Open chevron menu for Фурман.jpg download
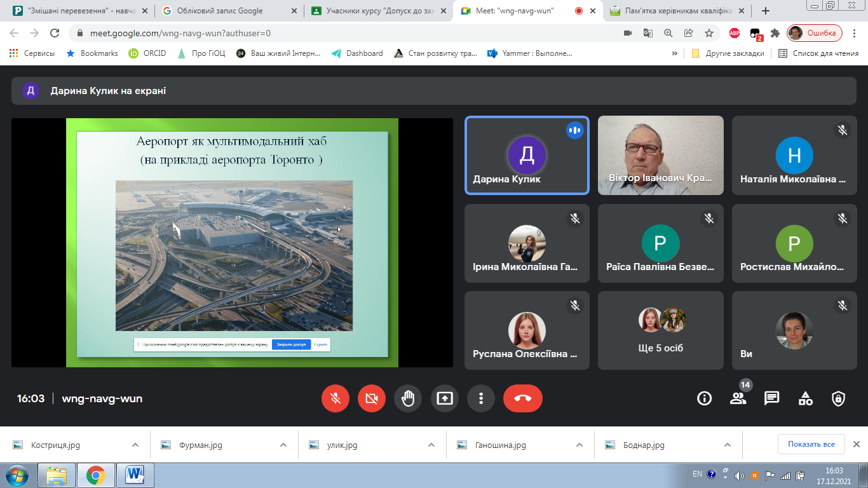This screenshot has width=868, height=488. 283,445
